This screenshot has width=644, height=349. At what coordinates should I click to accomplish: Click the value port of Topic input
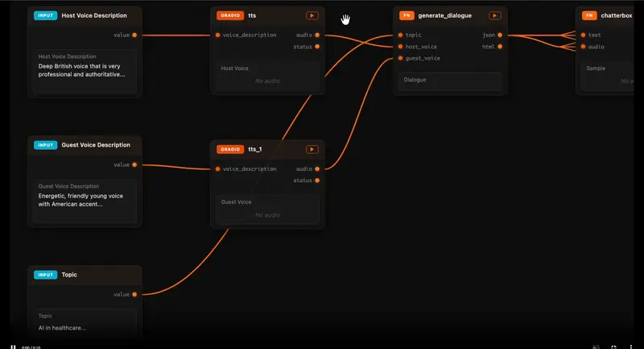134,295
